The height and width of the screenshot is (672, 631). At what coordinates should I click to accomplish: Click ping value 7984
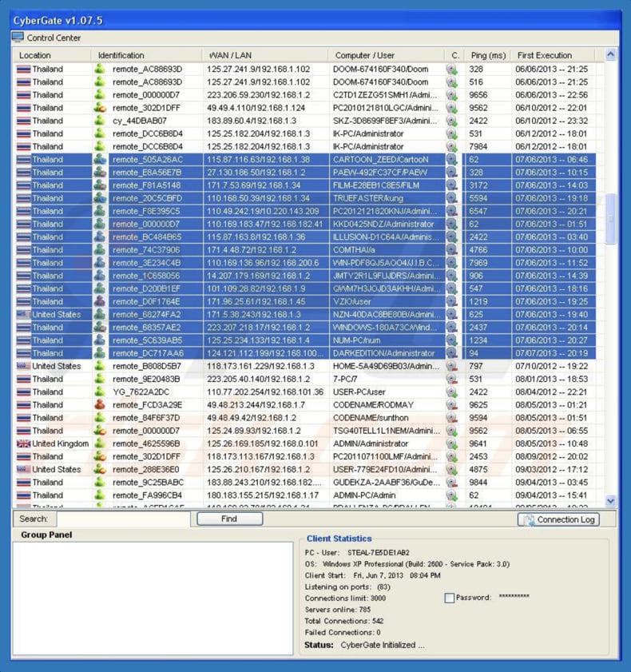coord(478,146)
